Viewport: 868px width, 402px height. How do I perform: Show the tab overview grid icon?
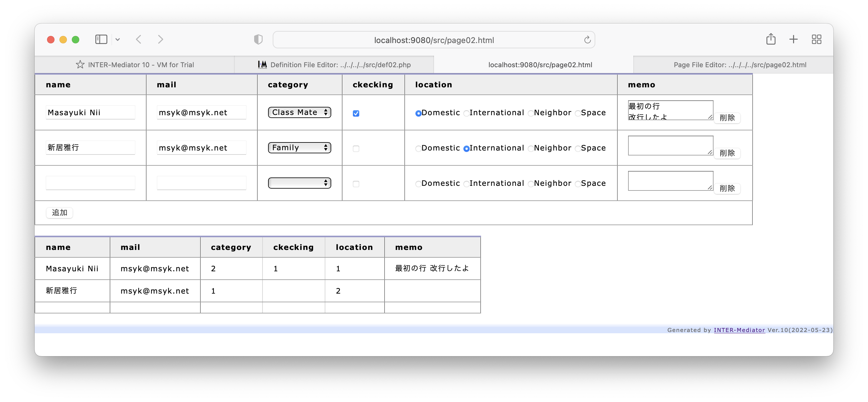tap(816, 39)
